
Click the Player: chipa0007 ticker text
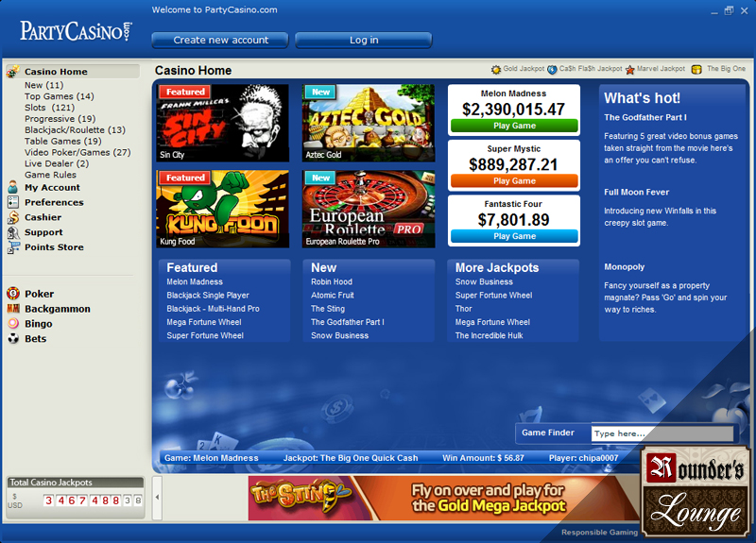tap(583, 458)
